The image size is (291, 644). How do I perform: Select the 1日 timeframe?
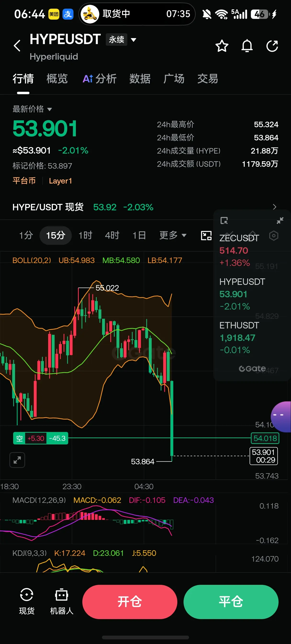click(139, 235)
